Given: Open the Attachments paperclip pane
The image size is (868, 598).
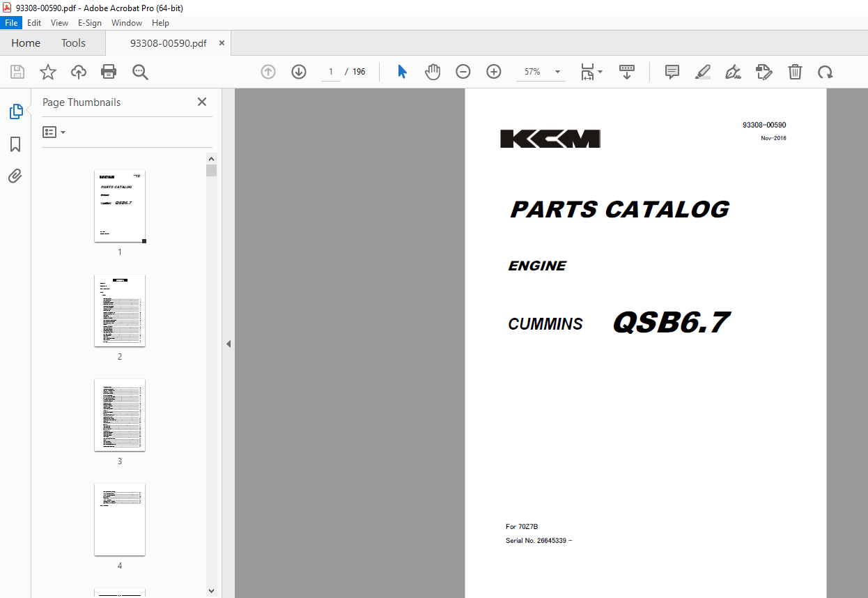Looking at the screenshot, I should click(15, 176).
